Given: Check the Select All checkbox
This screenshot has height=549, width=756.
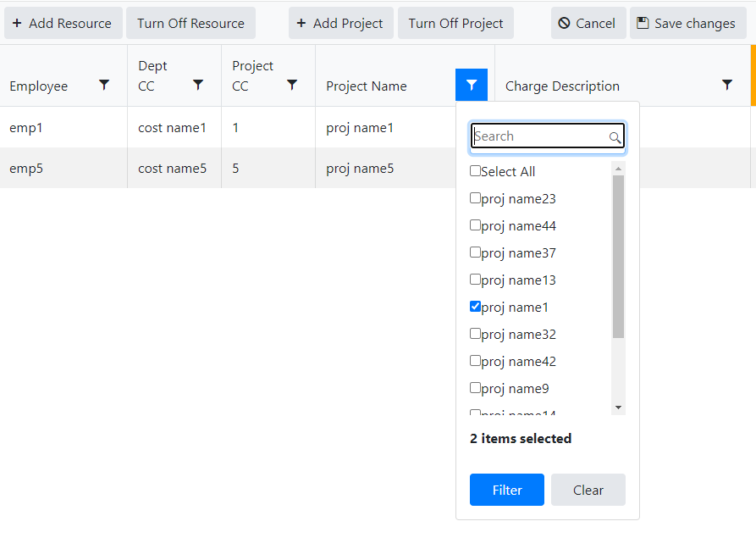Looking at the screenshot, I should coord(475,171).
